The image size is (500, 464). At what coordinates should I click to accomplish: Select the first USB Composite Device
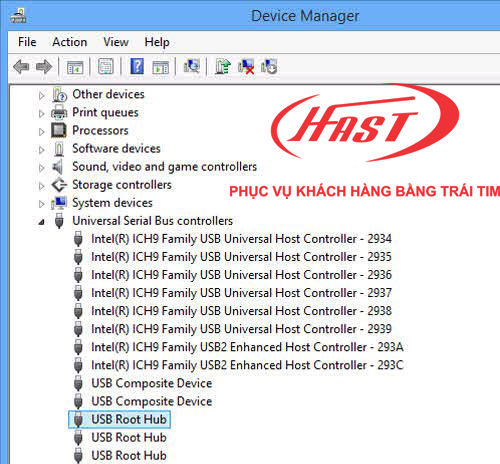pyautogui.click(x=152, y=383)
